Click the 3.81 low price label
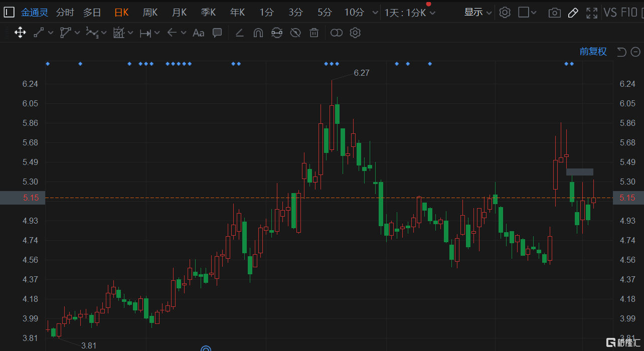This screenshot has height=351, width=644. 89,345
